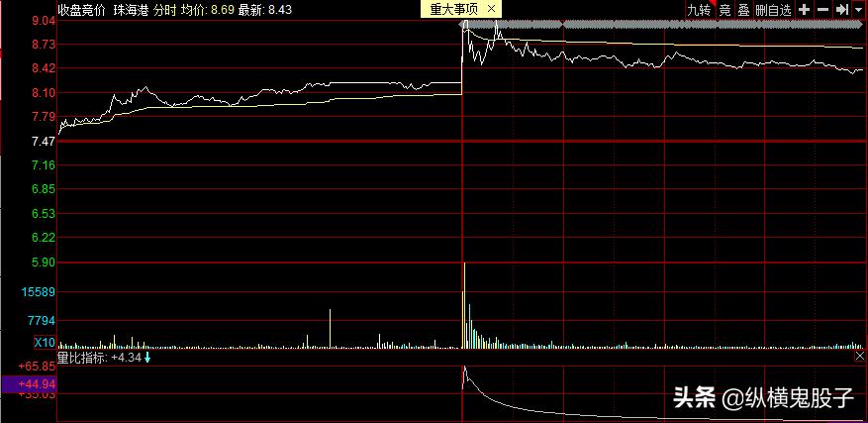Click 删自选 to remove from watchlist

tap(773, 10)
